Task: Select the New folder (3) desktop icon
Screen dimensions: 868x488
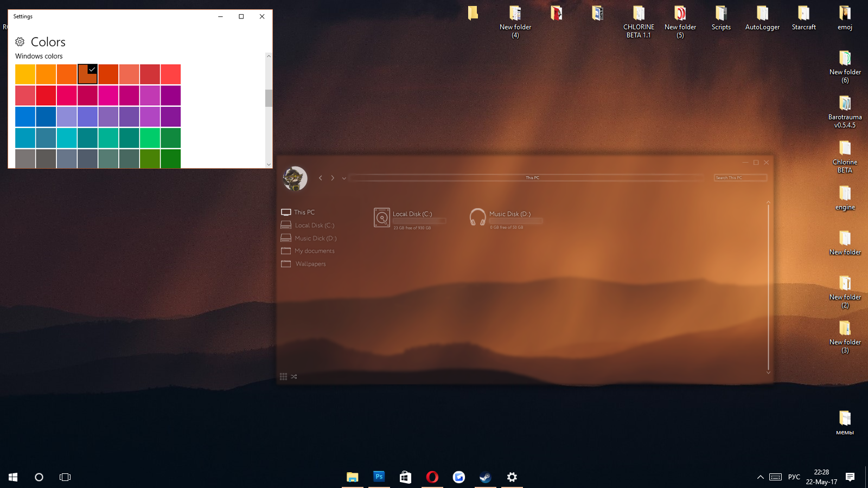Action: (845, 337)
